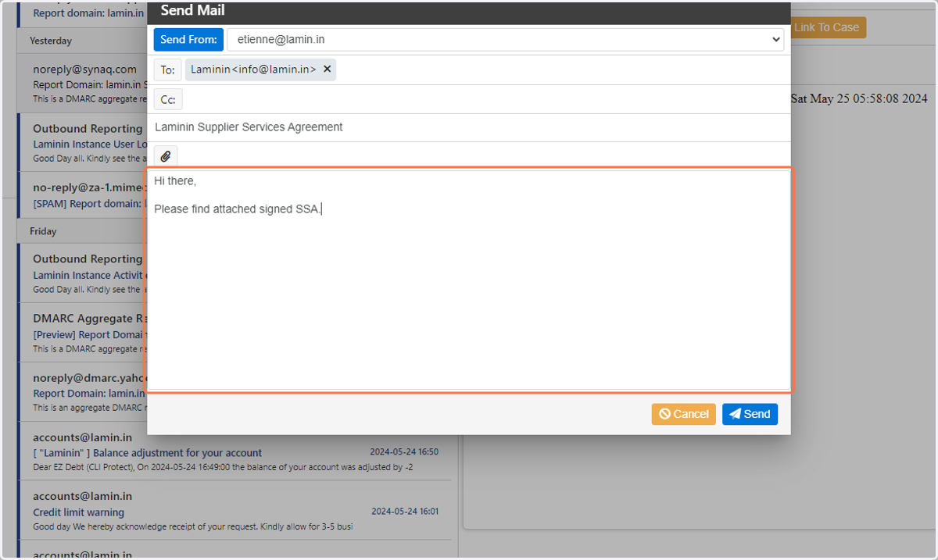
Task: Open the DMARC Aggregate Report email
Action: (82, 334)
